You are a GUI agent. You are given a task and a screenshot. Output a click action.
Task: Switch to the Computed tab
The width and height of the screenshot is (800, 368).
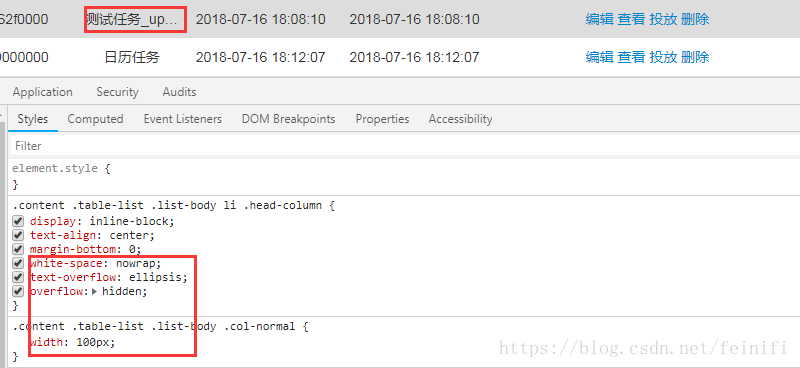(95, 119)
